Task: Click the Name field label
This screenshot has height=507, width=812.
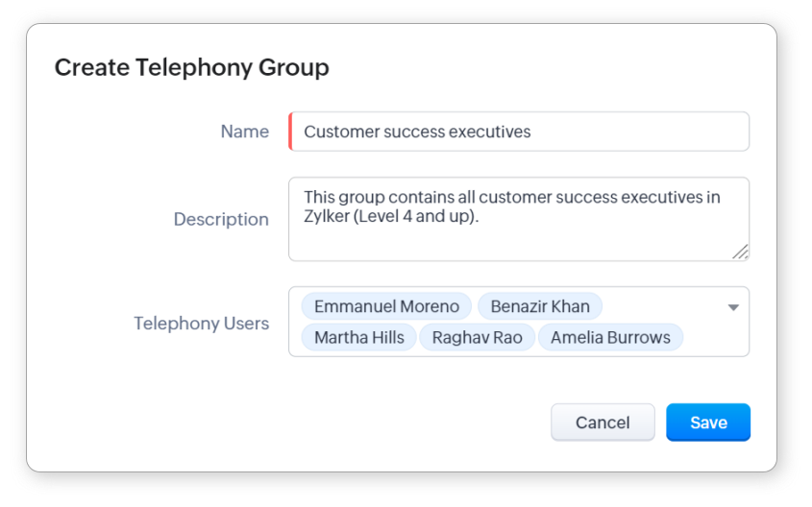Action: click(245, 132)
